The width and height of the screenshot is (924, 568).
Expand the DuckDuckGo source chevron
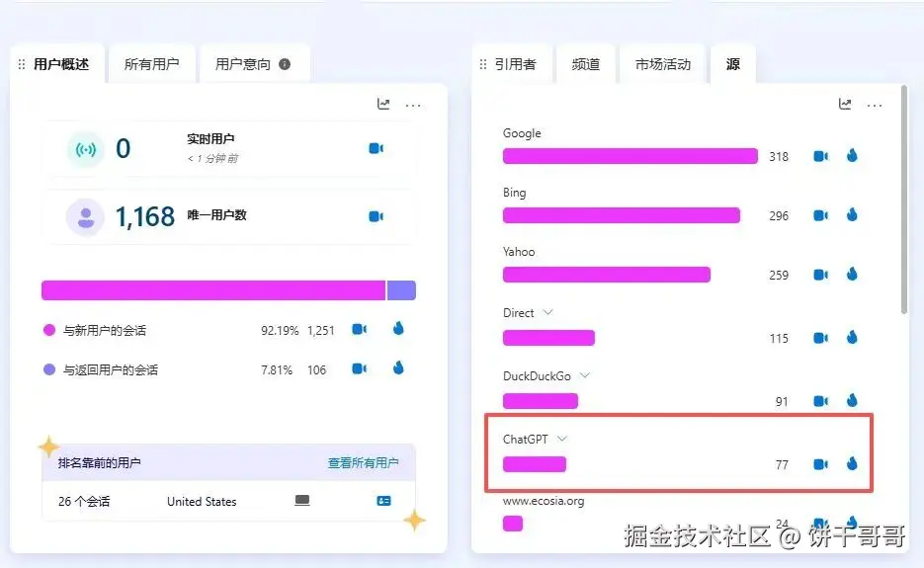(585, 375)
